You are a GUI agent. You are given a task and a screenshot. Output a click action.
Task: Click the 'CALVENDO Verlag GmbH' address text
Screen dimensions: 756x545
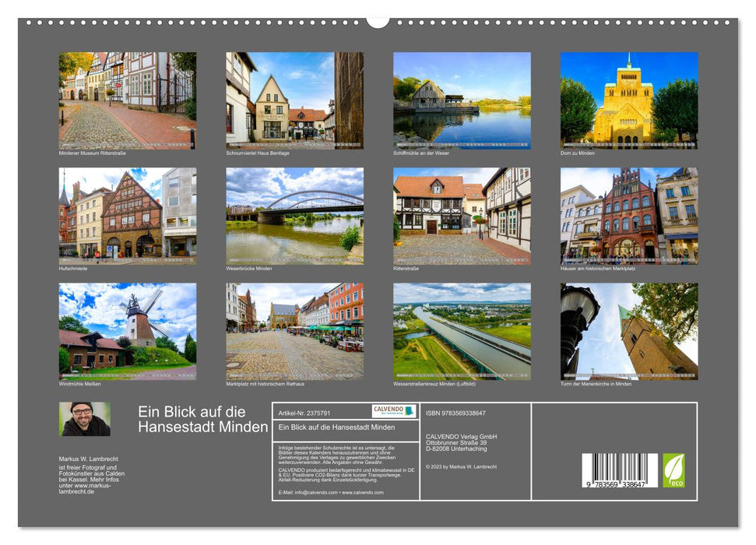(462, 443)
